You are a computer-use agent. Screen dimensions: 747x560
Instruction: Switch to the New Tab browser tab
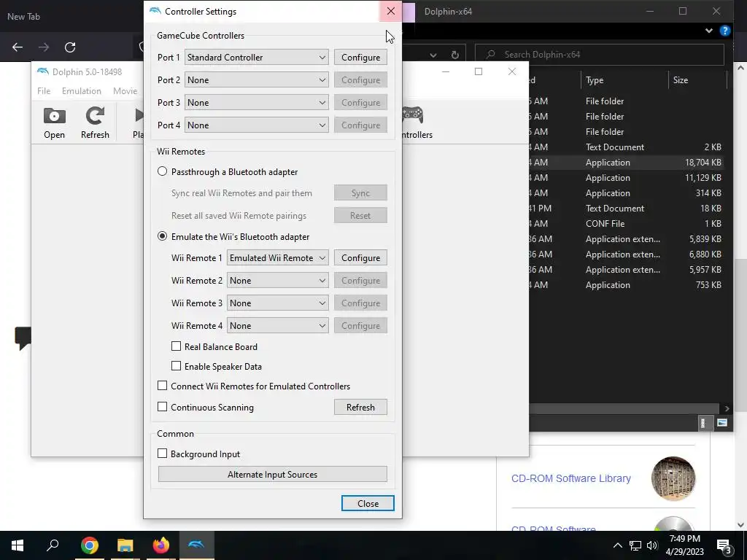(x=24, y=17)
